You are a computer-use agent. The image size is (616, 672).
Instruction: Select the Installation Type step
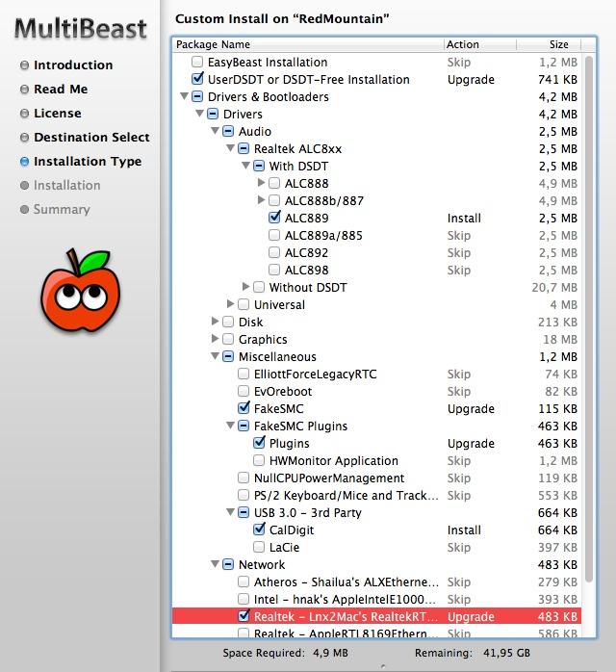click(88, 162)
